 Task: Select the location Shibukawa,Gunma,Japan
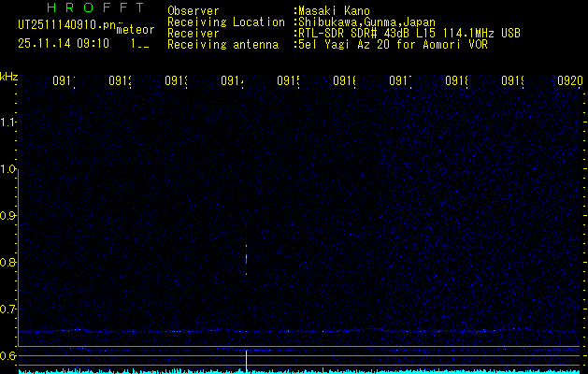point(365,22)
